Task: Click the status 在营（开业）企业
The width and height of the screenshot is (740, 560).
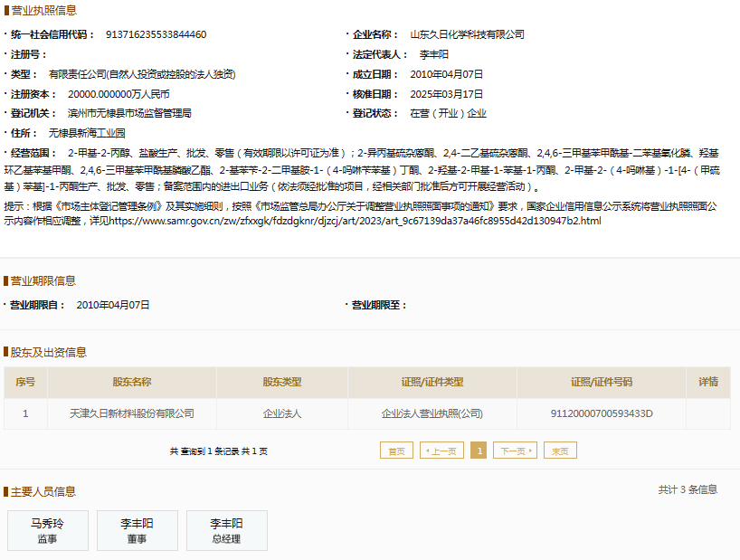Action: [448, 114]
